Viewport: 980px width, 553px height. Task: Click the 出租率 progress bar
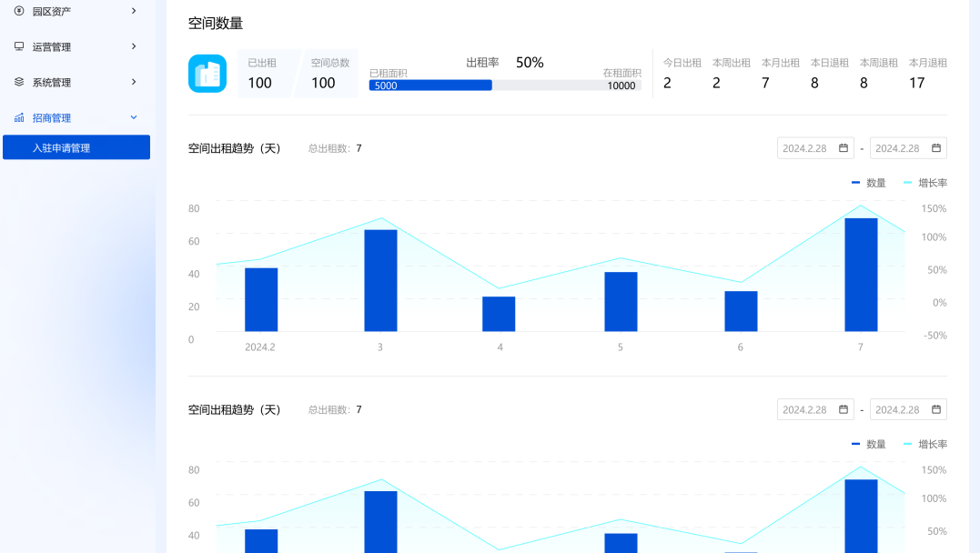[505, 85]
